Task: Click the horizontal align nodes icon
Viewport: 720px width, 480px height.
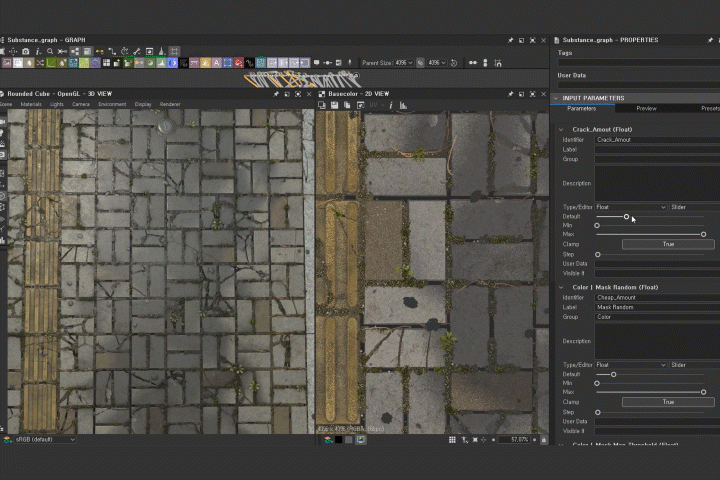Action: tap(472, 63)
